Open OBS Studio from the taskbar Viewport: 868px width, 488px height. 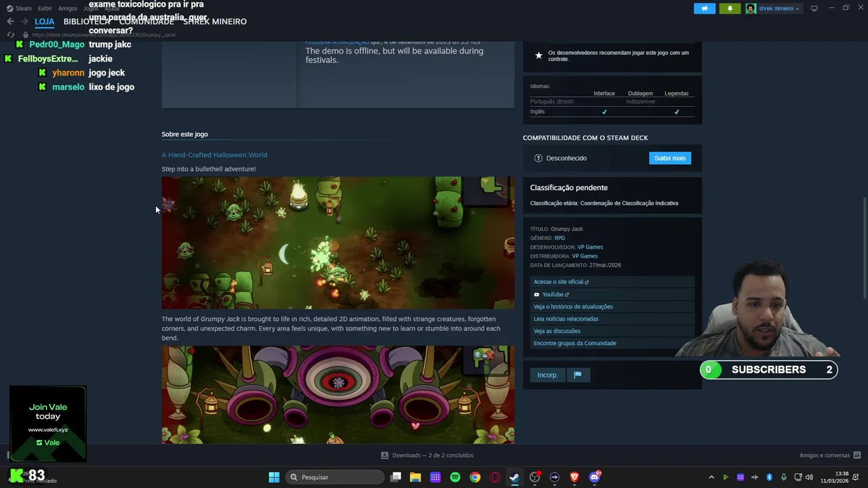coord(534,477)
